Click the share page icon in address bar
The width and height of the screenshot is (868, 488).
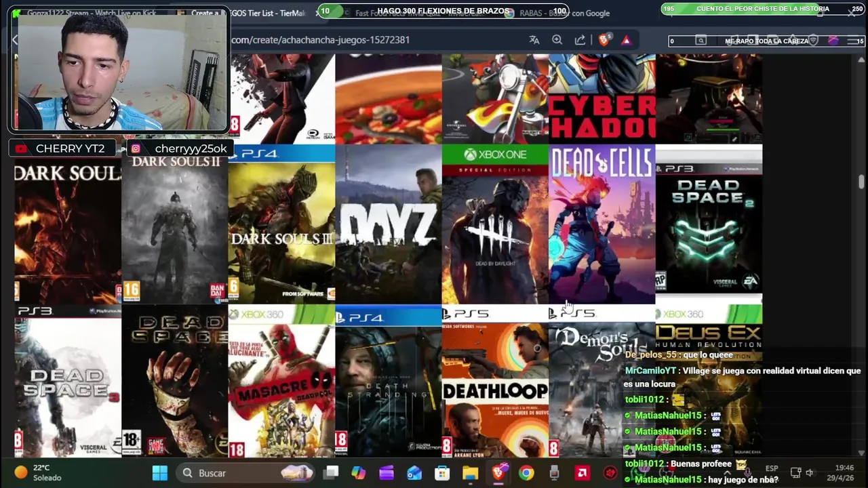point(580,40)
